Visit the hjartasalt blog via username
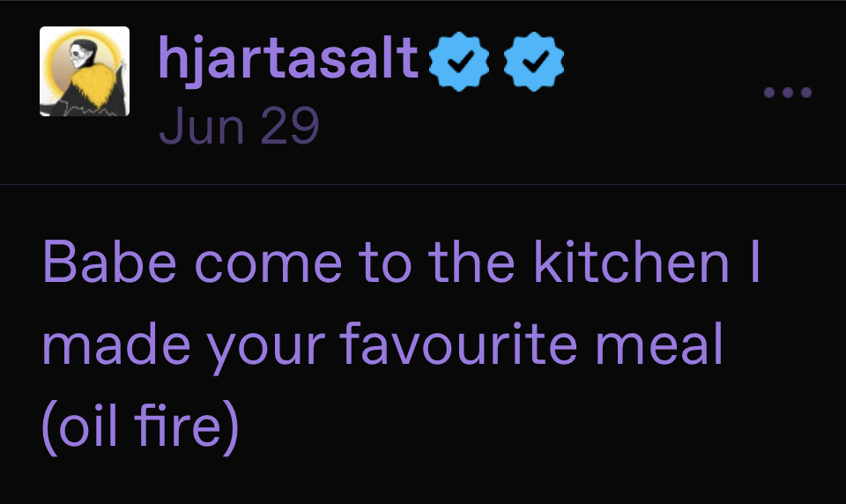Image resolution: width=846 pixels, height=504 pixels. [x=288, y=60]
